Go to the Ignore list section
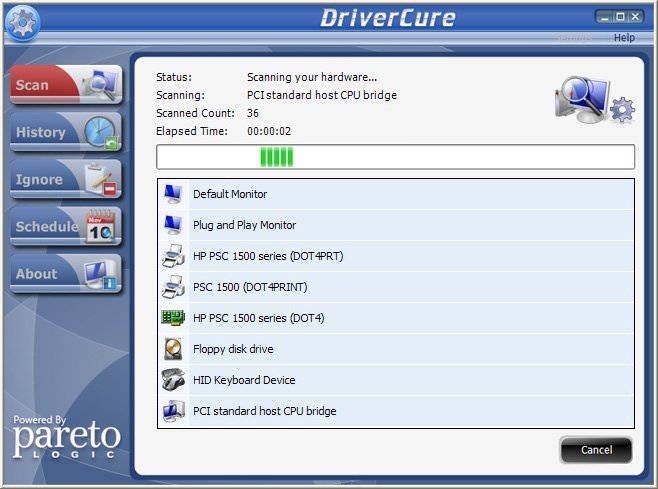Screen dimensions: 658x489 (x=65, y=180)
